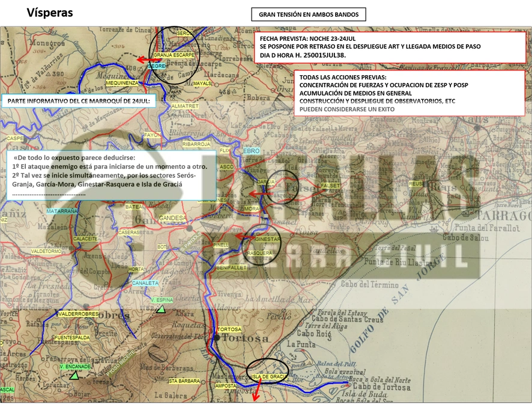The image size is (532, 410).
Task: Click the cyan SEGRE river label
Action: 157,66
